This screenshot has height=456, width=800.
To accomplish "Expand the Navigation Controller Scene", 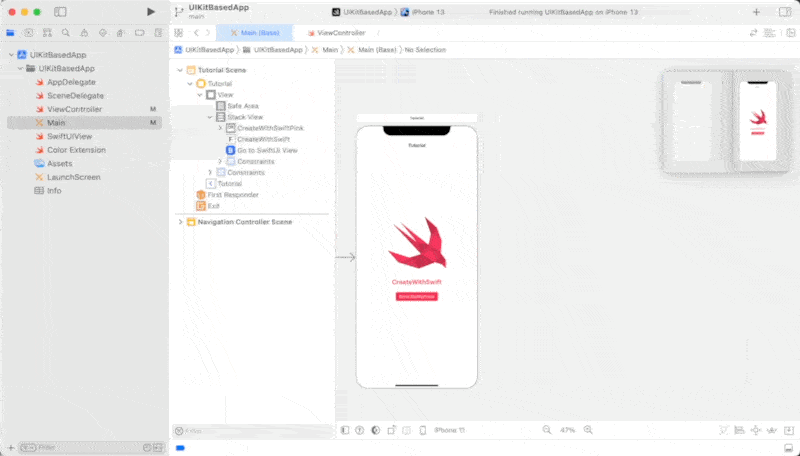I will [x=180, y=221].
